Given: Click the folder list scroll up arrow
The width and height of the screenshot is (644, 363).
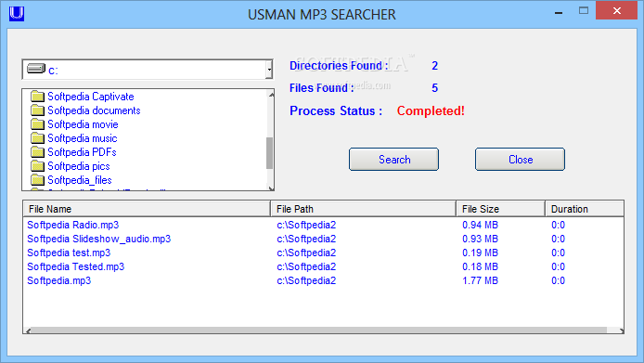Looking at the screenshot, I should pos(271,95).
